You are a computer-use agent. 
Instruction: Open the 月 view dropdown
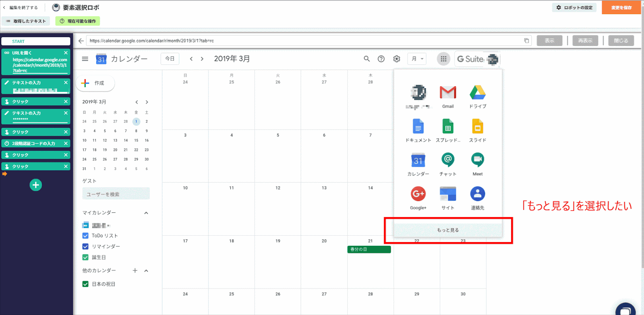tap(417, 59)
